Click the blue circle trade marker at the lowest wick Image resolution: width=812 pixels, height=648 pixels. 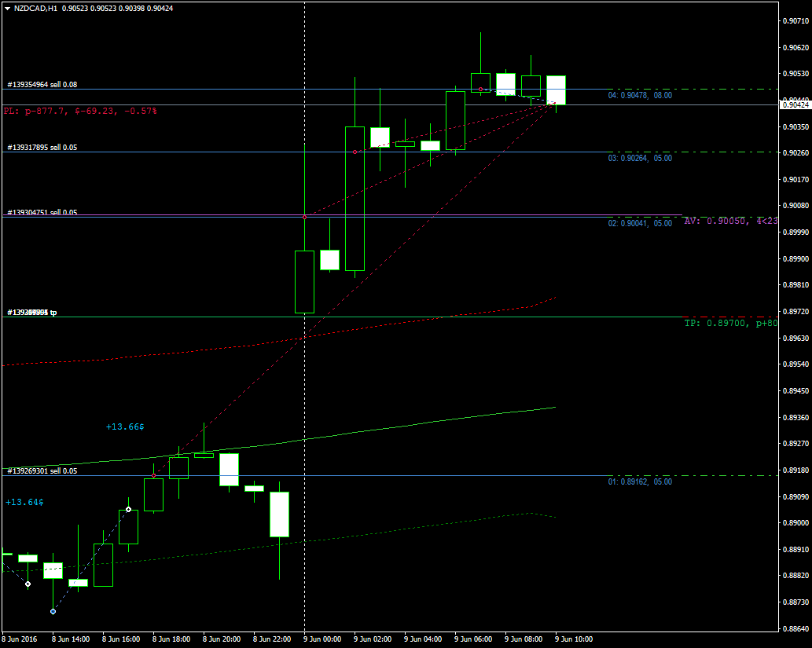pos(53,611)
